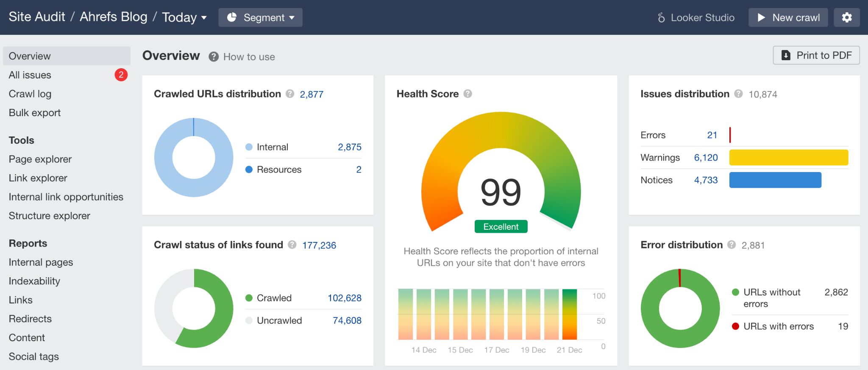Open Ahrefs Blog project breadcrumb
This screenshot has width=868, height=370.
[x=114, y=17]
